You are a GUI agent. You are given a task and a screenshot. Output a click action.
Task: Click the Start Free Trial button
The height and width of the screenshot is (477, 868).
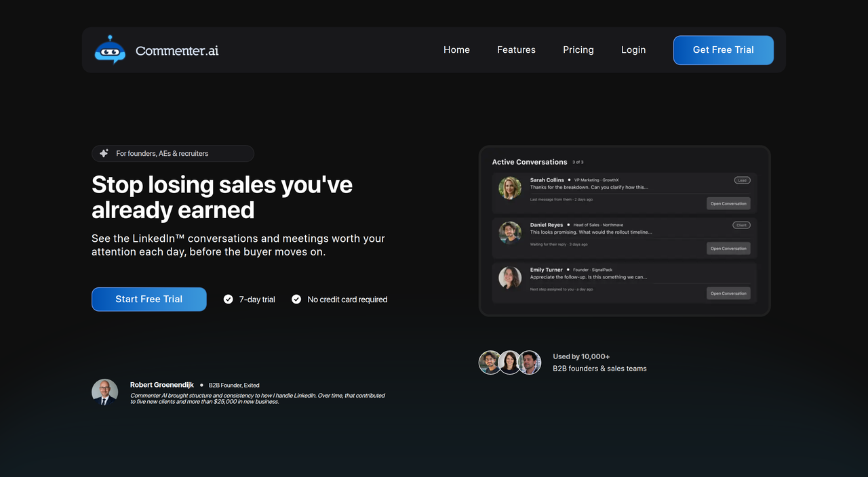point(149,299)
